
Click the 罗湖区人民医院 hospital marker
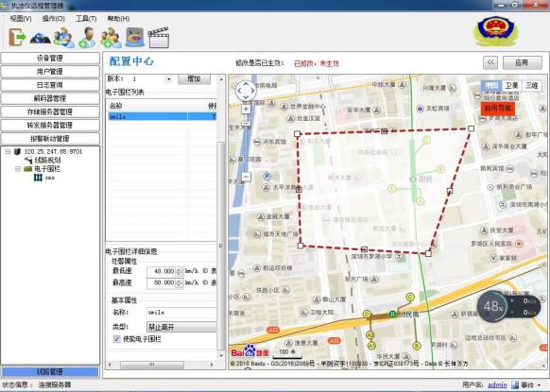click(520, 244)
